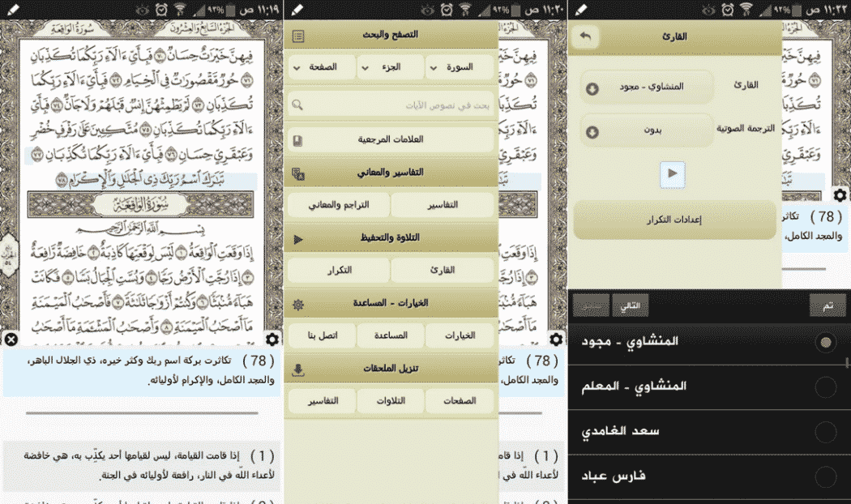This screenshot has height=504, width=851.
Task: Tap the translation icon beside التفاسير والمعاني
Action: (298, 174)
